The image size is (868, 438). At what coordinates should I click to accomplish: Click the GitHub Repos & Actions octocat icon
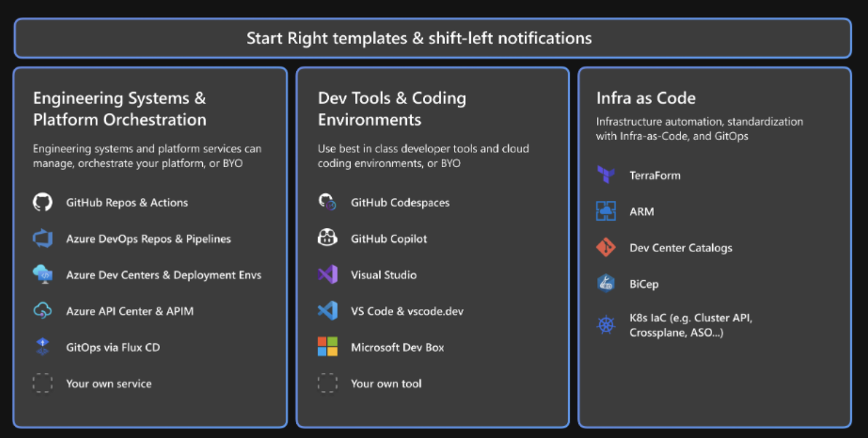pos(42,203)
